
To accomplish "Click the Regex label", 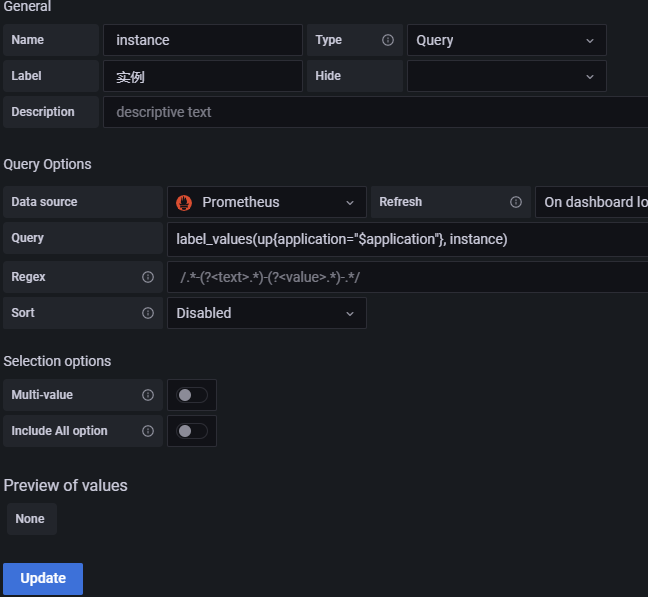I will pos(29,277).
